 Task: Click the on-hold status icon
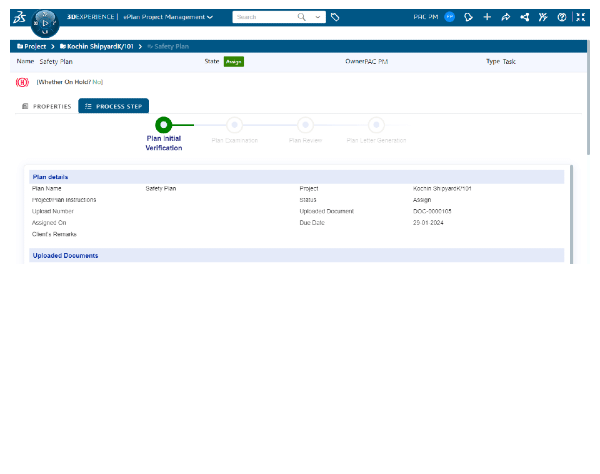point(22,82)
